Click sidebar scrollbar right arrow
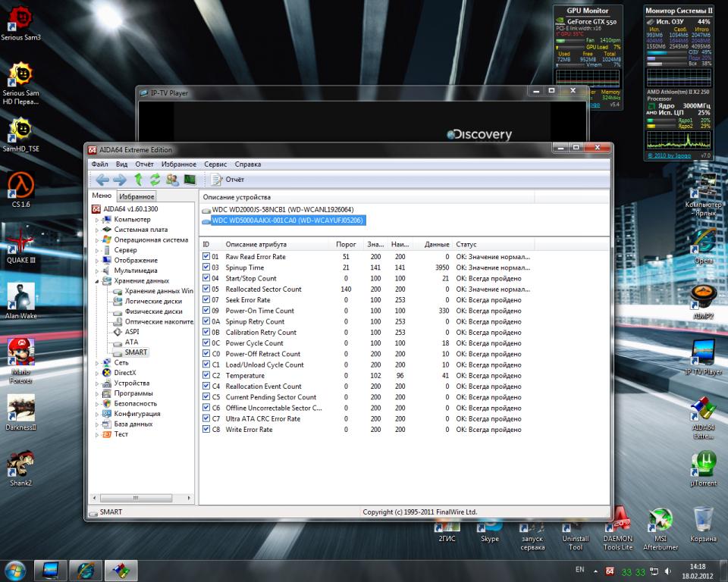Image resolution: width=728 pixels, height=582 pixels. [x=189, y=498]
